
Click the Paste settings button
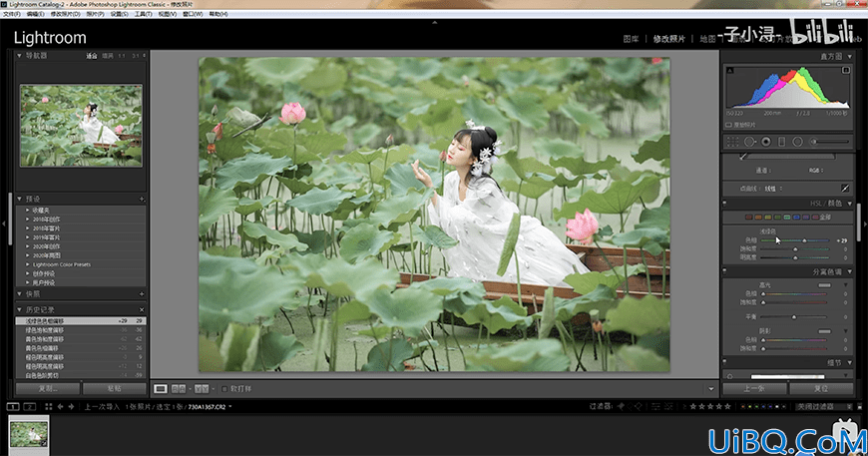[x=114, y=388]
